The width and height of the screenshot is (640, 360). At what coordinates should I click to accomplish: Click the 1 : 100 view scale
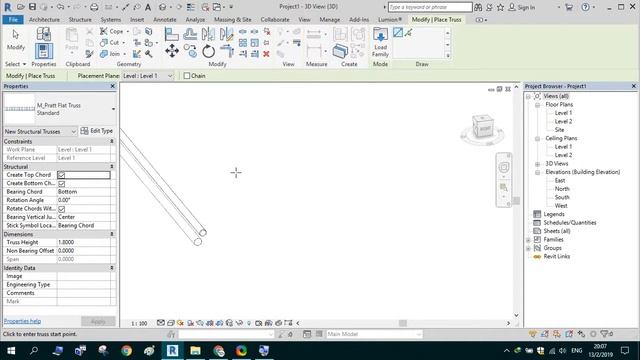pos(139,323)
